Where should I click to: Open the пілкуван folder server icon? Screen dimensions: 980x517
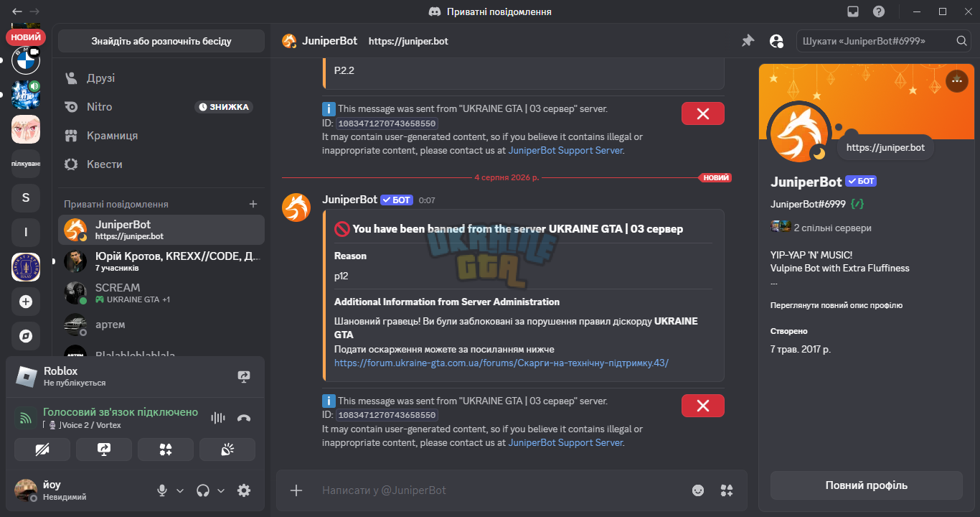click(x=26, y=164)
